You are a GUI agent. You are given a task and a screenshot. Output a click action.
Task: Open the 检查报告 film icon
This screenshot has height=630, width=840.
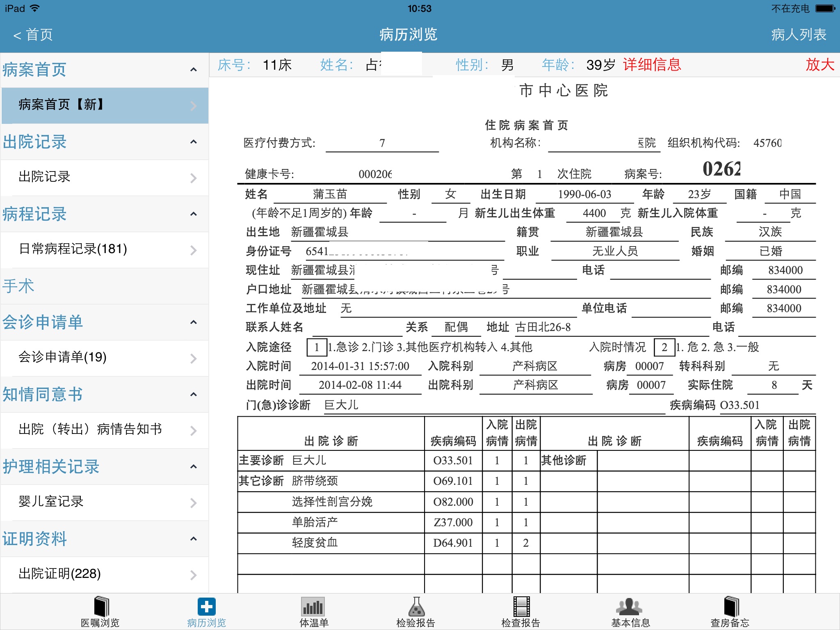(x=521, y=607)
